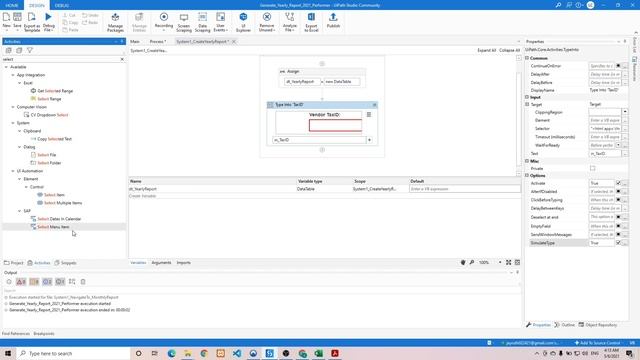Image resolution: width=640 pixels, height=360 pixels.
Task: Click the New file icon
Action: click(x=7, y=17)
